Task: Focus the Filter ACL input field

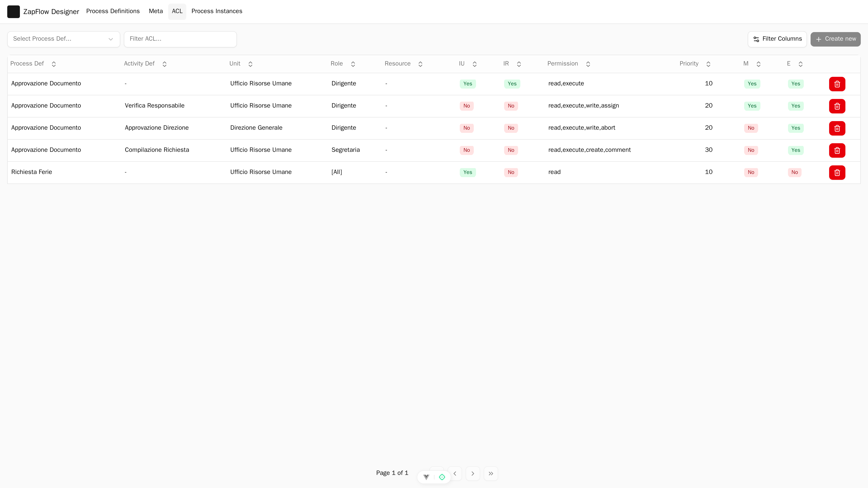Action: point(180,39)
